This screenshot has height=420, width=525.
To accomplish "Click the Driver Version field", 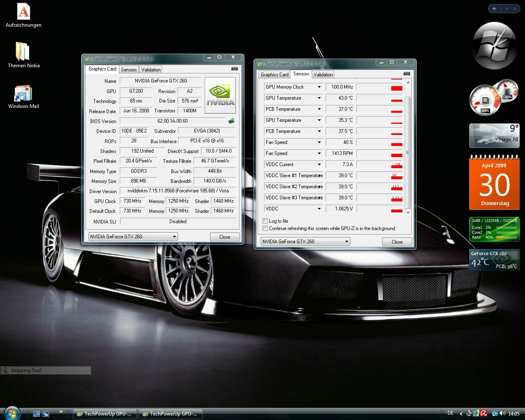I will [x=178, y=191].
